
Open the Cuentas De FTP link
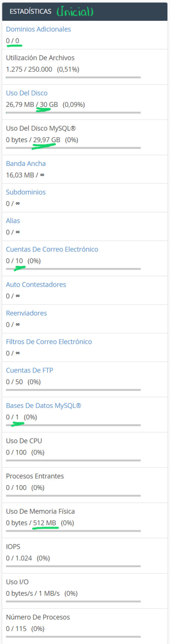pos(29,370)
